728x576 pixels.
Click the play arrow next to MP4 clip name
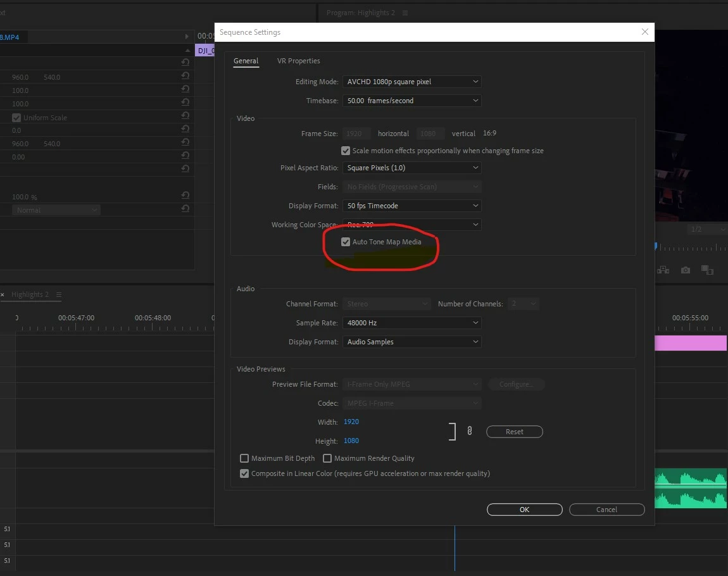pyautogui.click(x=187, y=36)
